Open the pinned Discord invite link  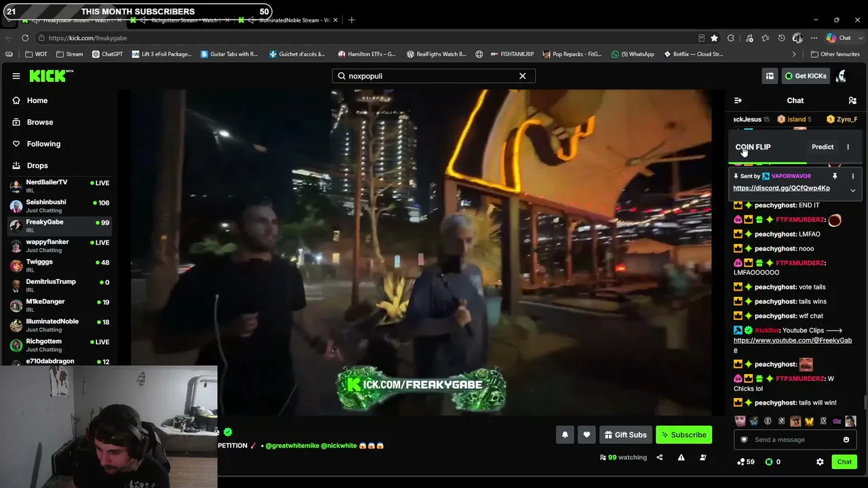tap(781, 188)
